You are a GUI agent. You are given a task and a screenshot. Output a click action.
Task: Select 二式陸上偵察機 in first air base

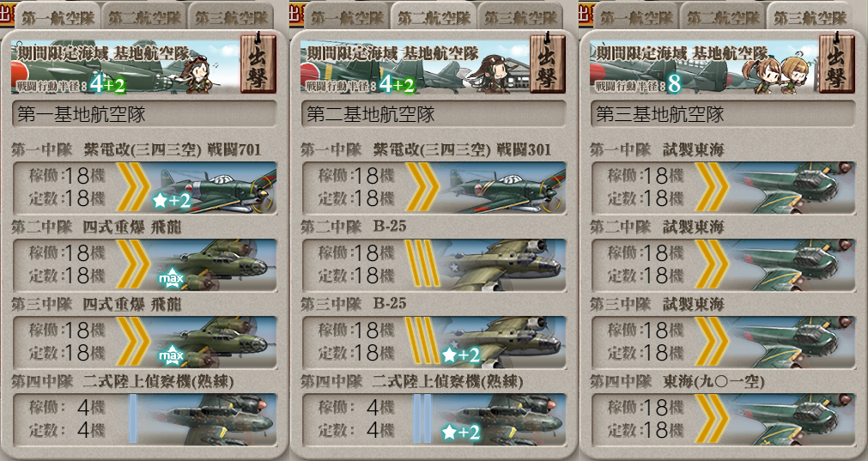point(144,420)
